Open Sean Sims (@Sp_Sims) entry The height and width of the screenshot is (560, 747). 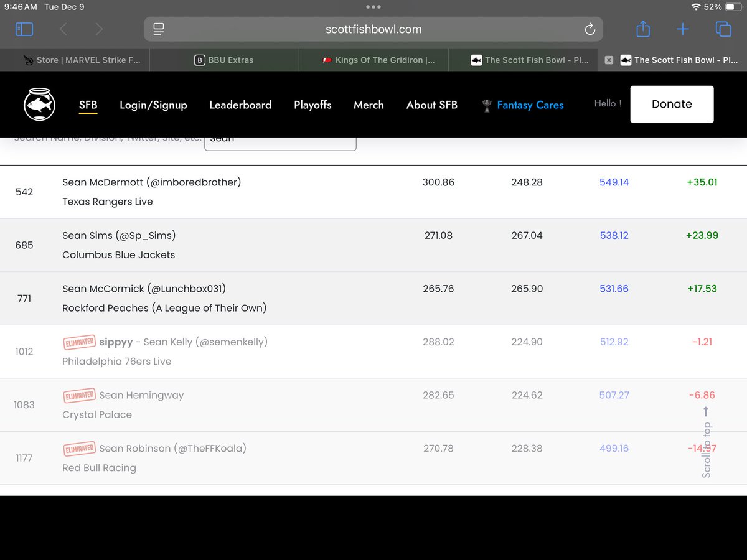pos(119,235)
